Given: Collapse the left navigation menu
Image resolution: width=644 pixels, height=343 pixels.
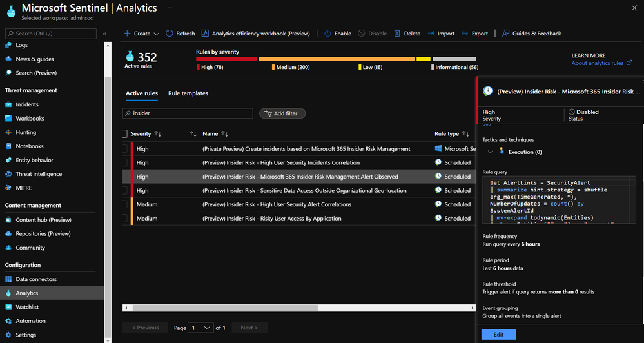Looking at the screenshot, I should click(104, 34).
